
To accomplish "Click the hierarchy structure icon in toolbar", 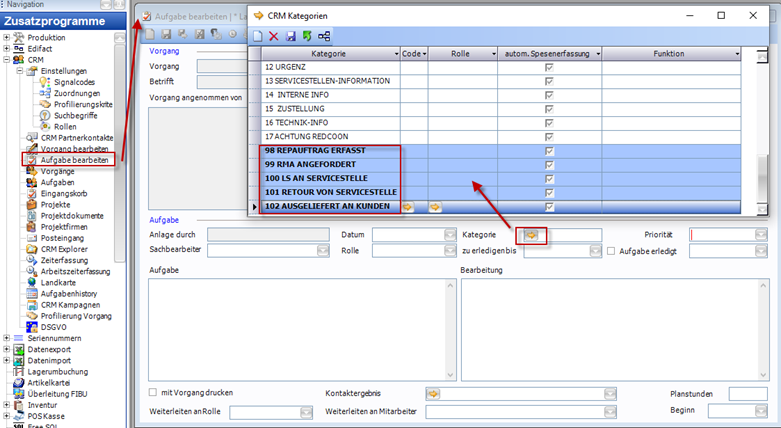I will tap(324, 36).
